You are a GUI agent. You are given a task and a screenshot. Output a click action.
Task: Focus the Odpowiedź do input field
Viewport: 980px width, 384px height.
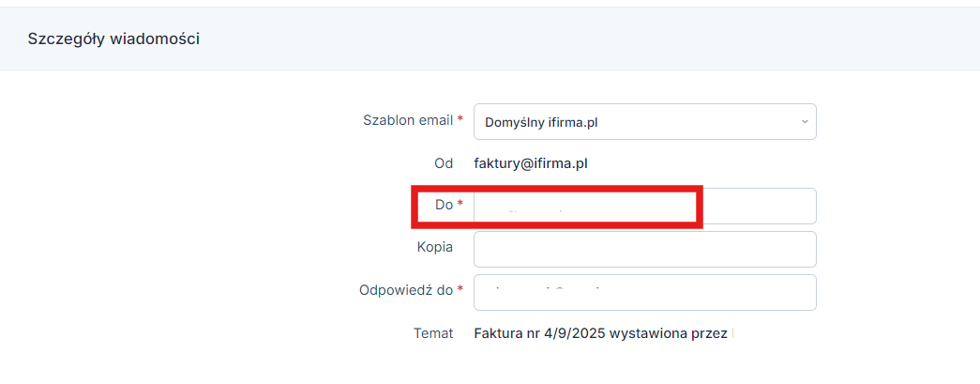point(645,292)
